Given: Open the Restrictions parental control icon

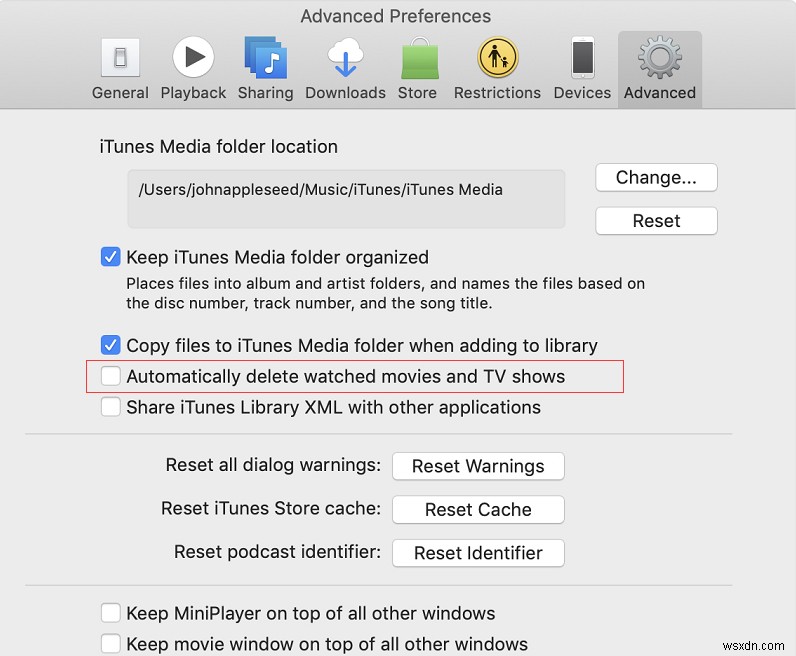Looking at the screenshot, I should [x=498, y=57].
